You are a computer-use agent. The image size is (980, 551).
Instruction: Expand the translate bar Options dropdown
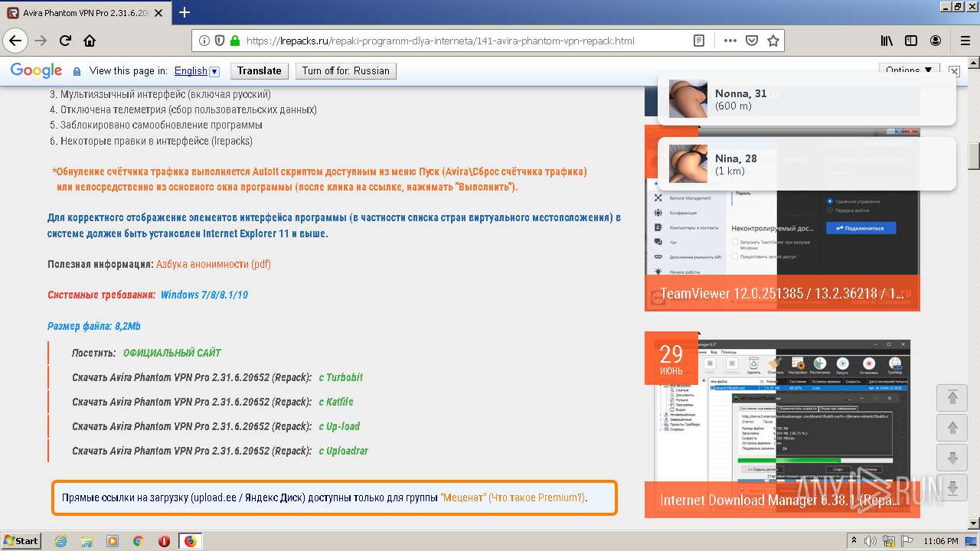(x=910, y=70)
